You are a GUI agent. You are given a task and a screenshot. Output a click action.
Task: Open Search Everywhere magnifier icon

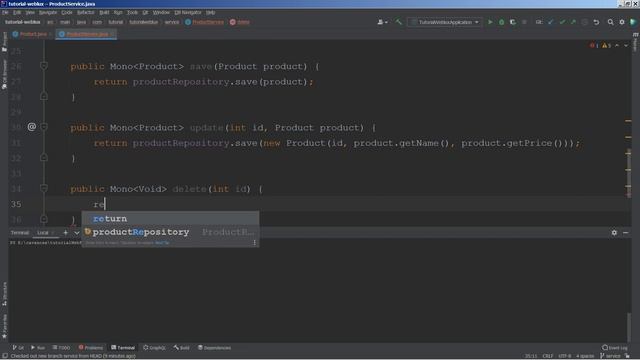pyautogui.click(x=611, y=22)
